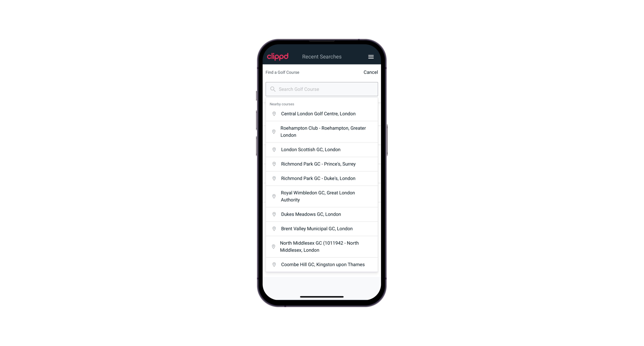Select Roehampton Club Greater London entry

322,132
